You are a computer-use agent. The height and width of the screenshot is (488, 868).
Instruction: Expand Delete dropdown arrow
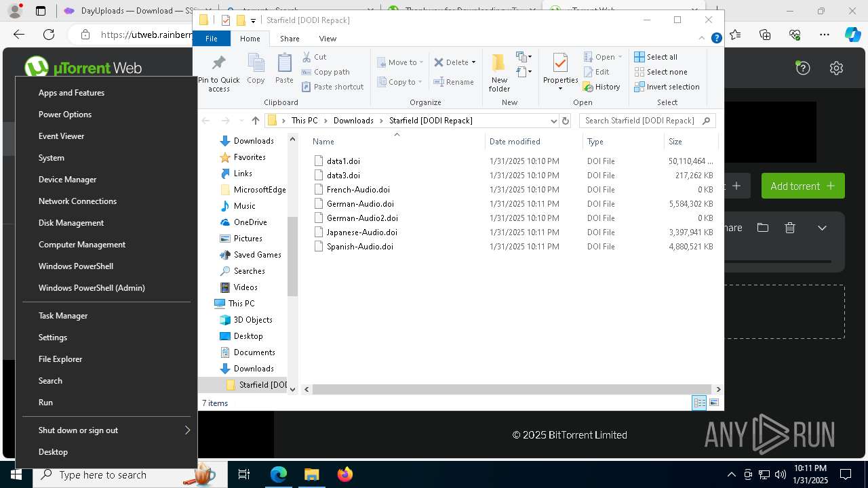click(x=473, y=62)
